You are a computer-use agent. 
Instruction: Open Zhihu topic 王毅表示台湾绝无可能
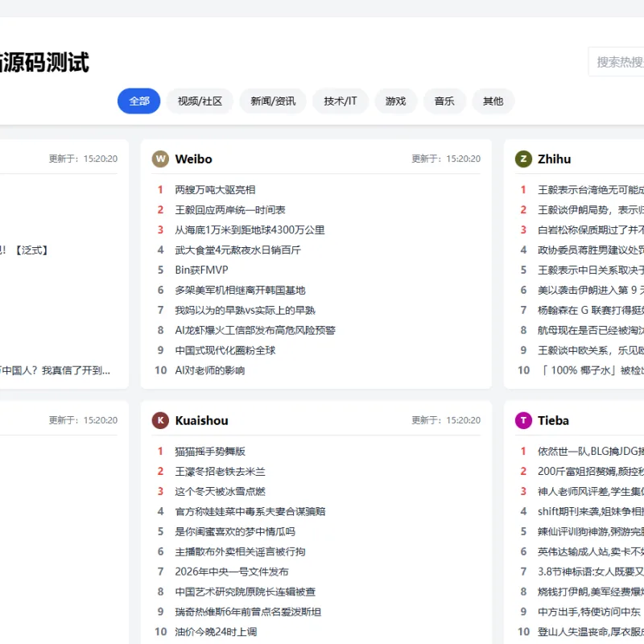click(591, 190)
